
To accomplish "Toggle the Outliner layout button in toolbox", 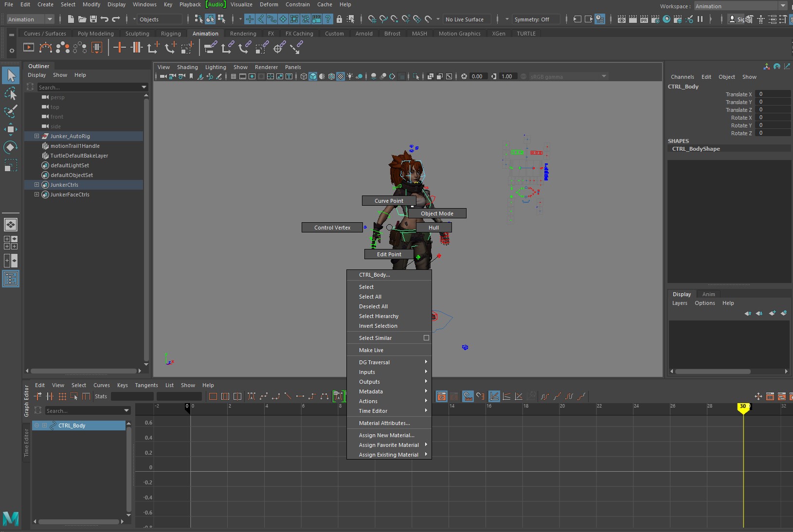I will pyautogui.click(x=11, y=279).
